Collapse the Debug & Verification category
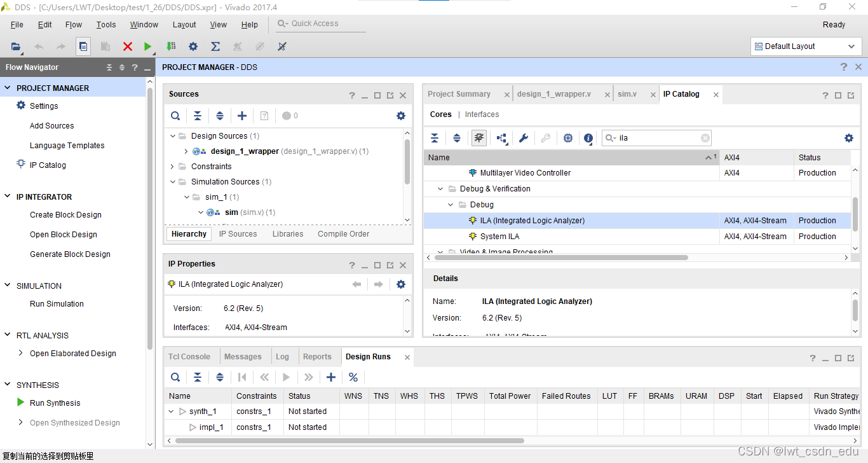Image resolution: width=868 pixels, height=463 pixels. (440, 189)
